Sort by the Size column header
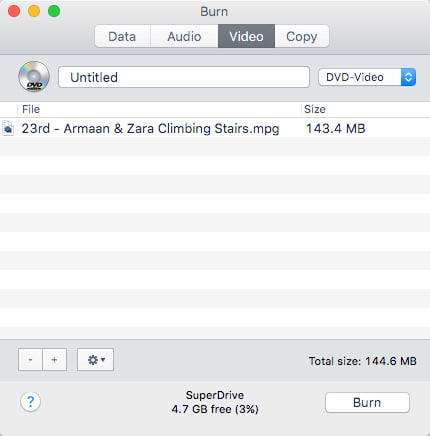Image resolution: width=430 pixels, height=436 pixels. (x=366, y=109)
